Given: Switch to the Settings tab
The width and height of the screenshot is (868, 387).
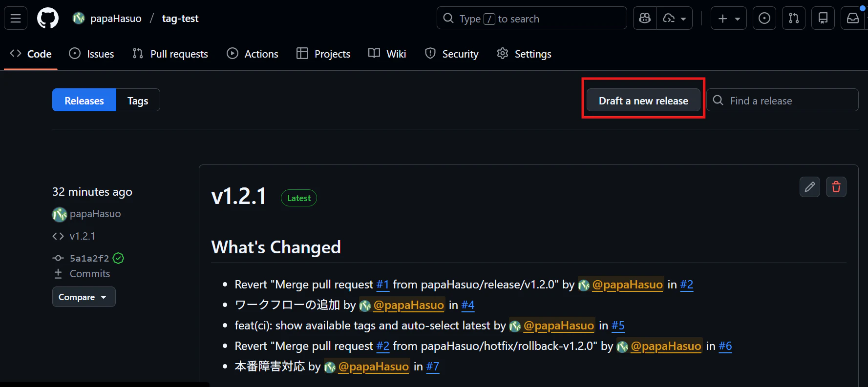Looking at the screenshot, I should pyautogui.click(x=524, y=54).
